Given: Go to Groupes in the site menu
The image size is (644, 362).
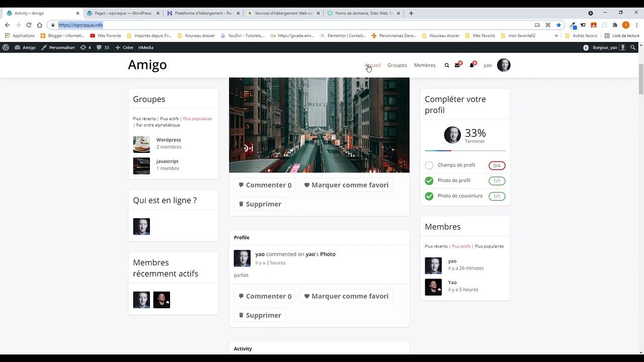Looking at the screenshot, I should pyautogui.click(x=397, y=65).
